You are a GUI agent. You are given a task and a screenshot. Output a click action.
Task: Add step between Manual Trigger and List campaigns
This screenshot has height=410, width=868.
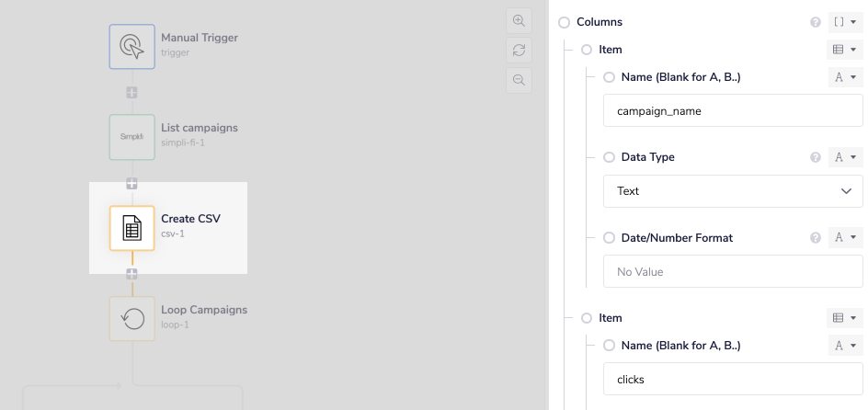[x=132, y=92]
